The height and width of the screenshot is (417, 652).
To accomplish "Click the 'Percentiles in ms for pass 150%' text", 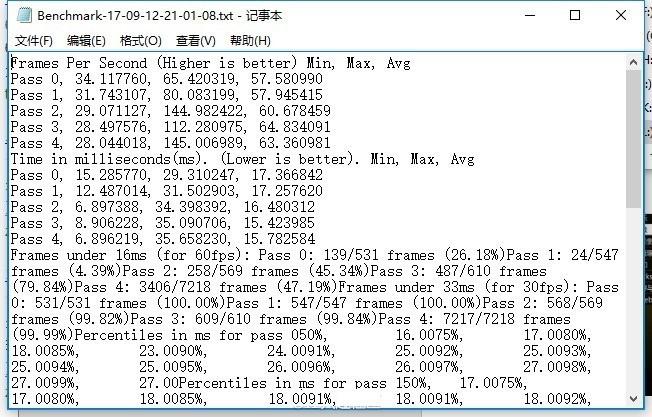I will [304, 383].
